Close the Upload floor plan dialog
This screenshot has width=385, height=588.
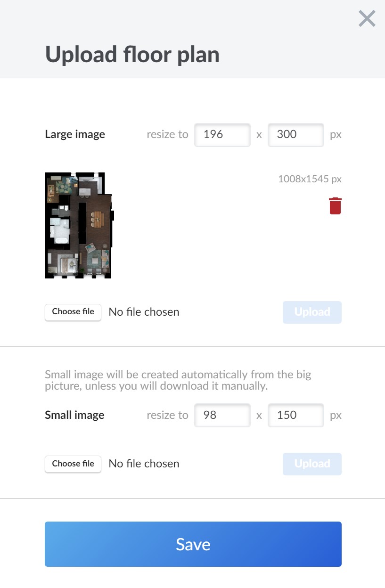367,19
